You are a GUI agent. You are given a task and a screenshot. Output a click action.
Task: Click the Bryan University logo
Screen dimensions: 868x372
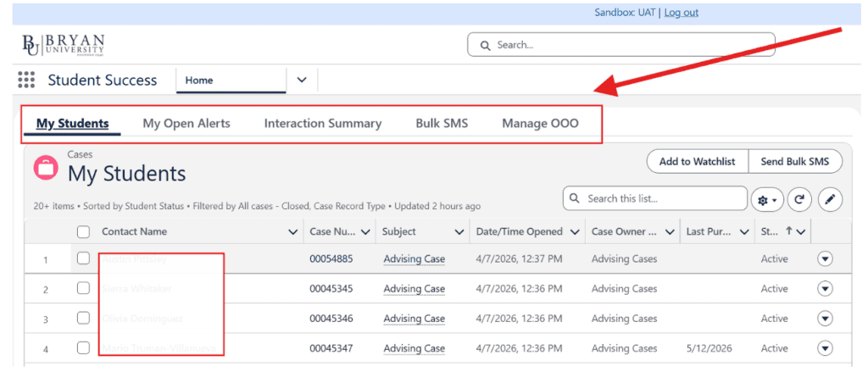(x=63, y=44)
